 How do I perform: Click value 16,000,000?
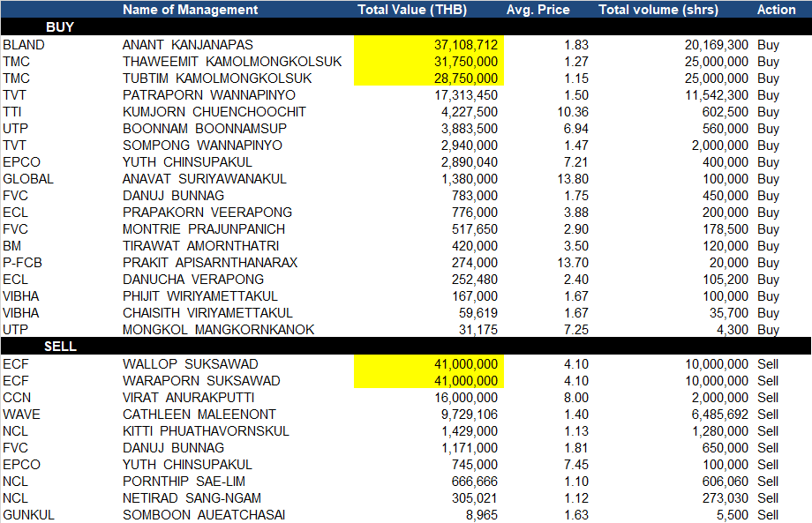click(x=465, y=397)
